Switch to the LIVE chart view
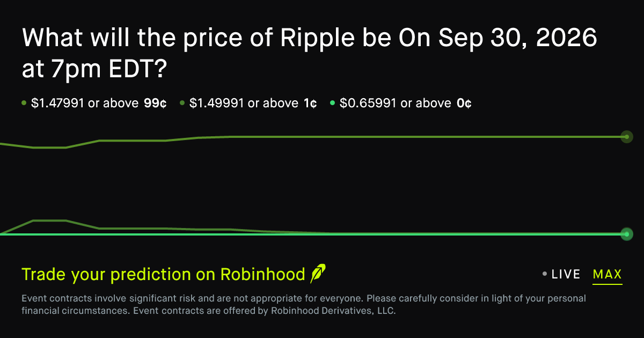This screenshot has width=644, height=338. point(566,275)
